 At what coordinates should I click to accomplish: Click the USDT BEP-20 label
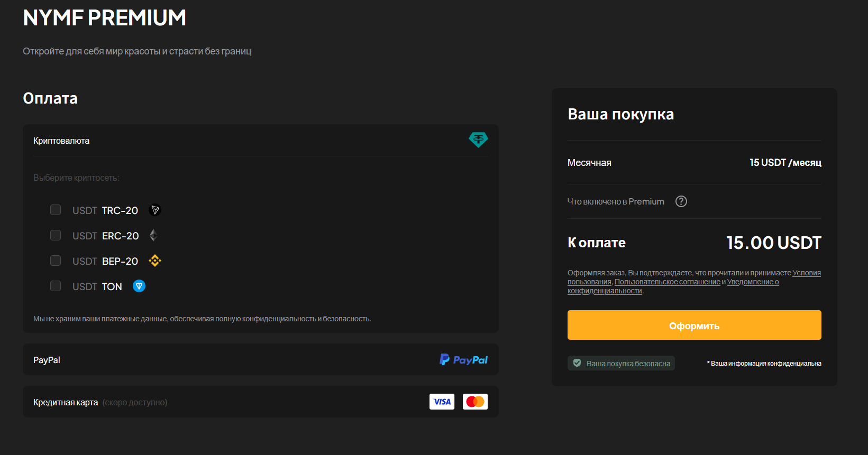[x=105, y=261]
